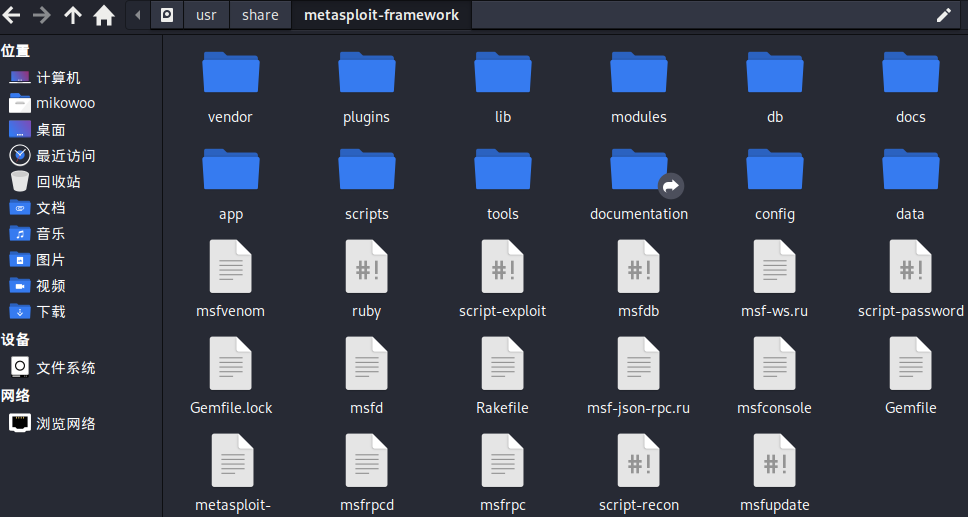Select the config folder icon

775,169
